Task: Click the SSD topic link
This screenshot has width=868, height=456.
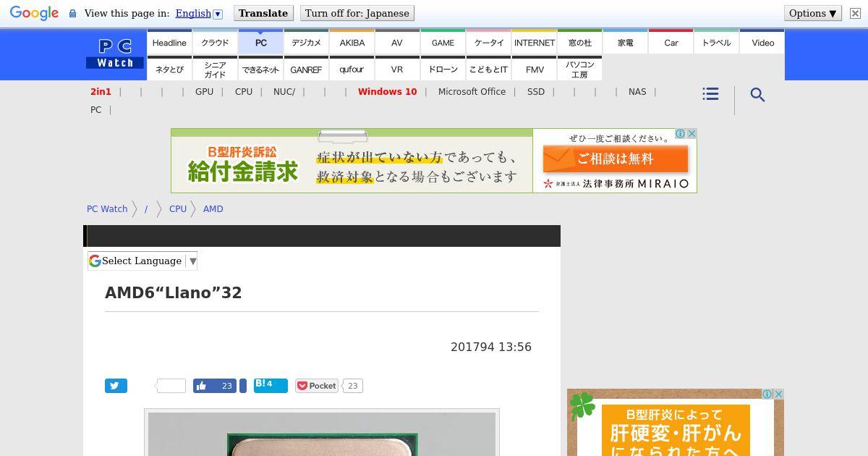Action: point(536,92)
